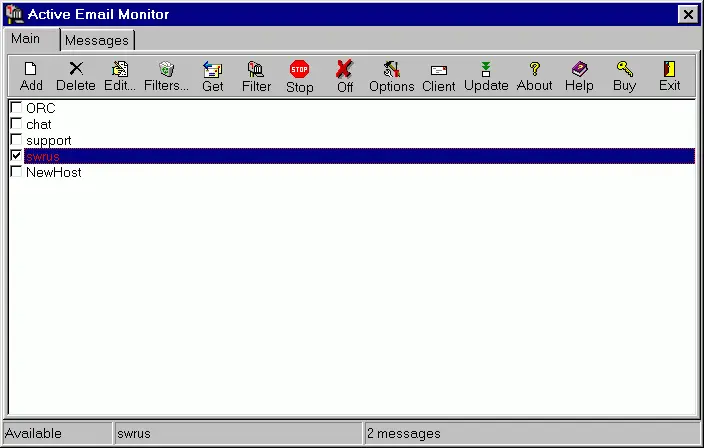Enable the ORC account checkbox
This screenshot has width=704, height=448.
16,108
